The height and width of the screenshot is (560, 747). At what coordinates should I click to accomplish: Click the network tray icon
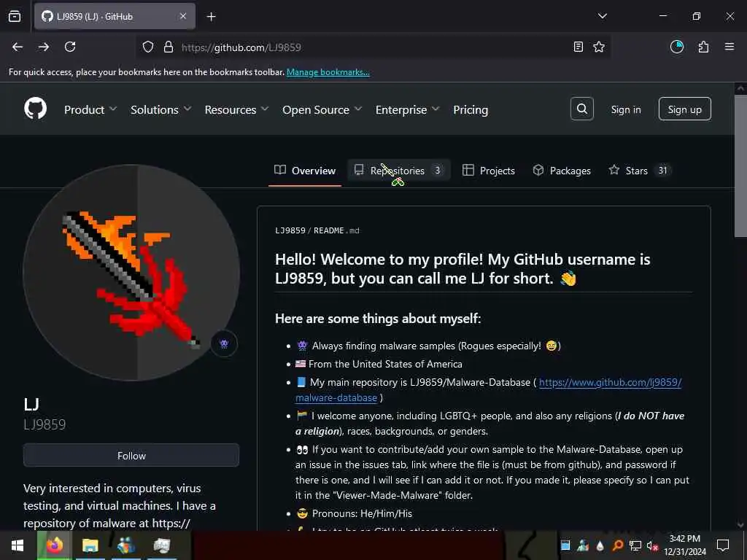click(x=635, y=545)
